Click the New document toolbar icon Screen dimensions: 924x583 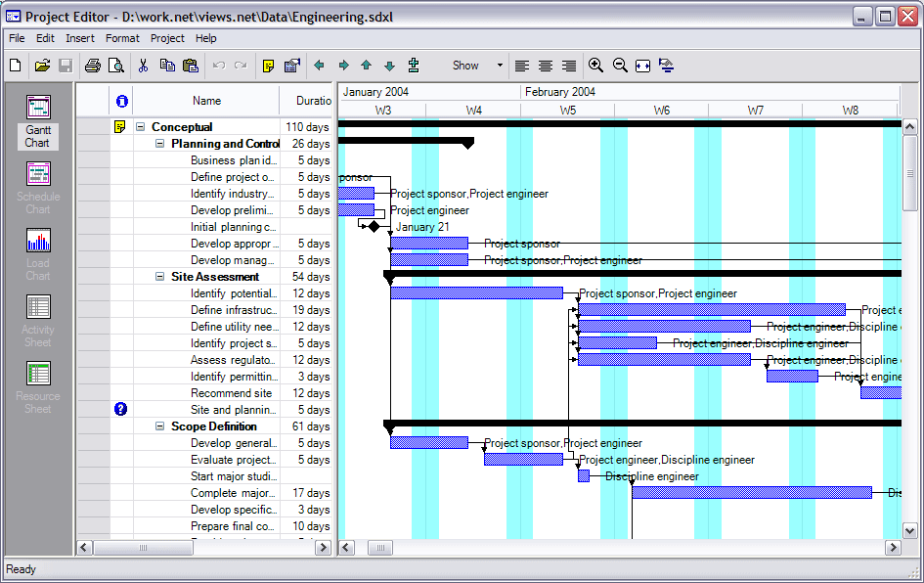click(16, 66)
